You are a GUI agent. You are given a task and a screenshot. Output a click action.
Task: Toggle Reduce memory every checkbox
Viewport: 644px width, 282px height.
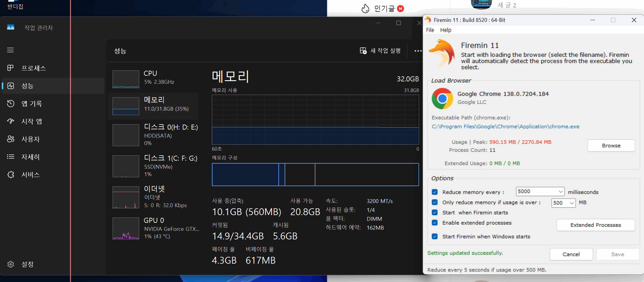[434, 192]
